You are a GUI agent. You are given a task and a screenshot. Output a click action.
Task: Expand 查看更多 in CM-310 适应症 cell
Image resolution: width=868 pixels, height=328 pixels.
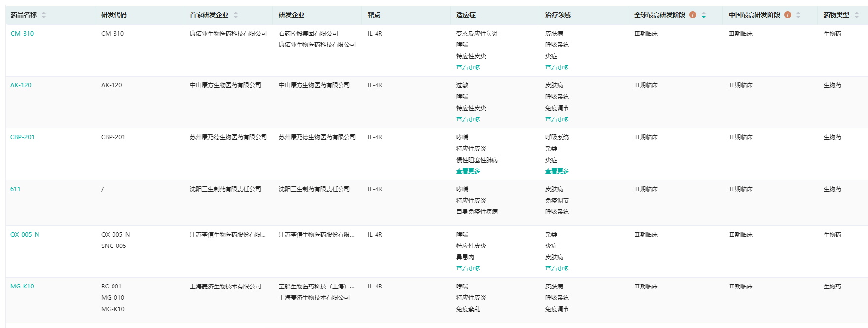coord(468,68)
